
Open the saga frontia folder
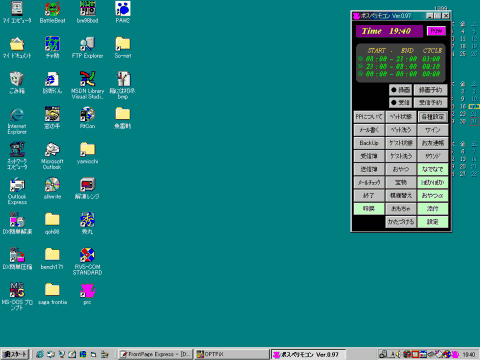pos(52,294)
